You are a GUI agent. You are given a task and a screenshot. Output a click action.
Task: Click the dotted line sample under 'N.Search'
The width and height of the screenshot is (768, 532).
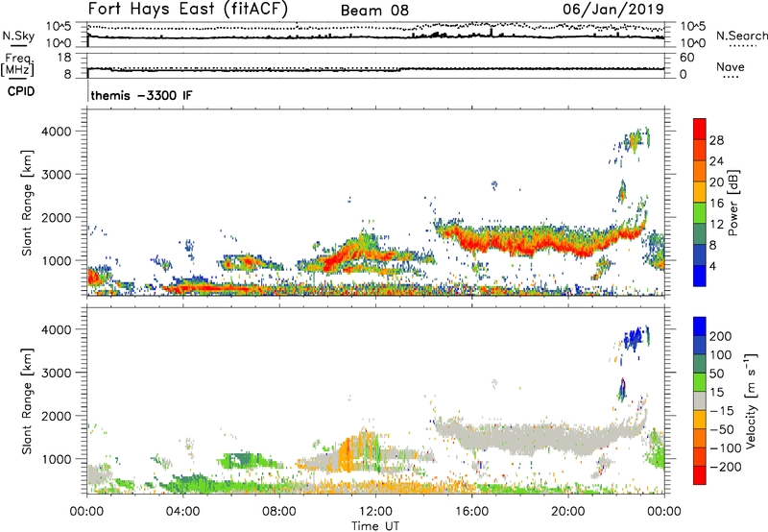click(741, 45)
